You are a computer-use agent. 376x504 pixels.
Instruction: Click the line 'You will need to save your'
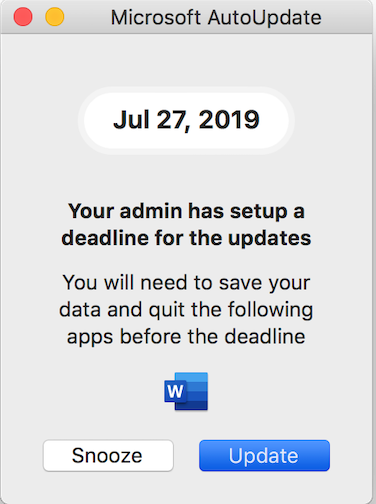186,283
